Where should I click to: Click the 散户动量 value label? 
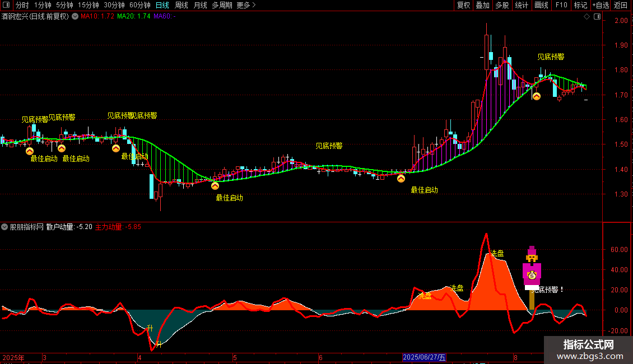point(69,227)
